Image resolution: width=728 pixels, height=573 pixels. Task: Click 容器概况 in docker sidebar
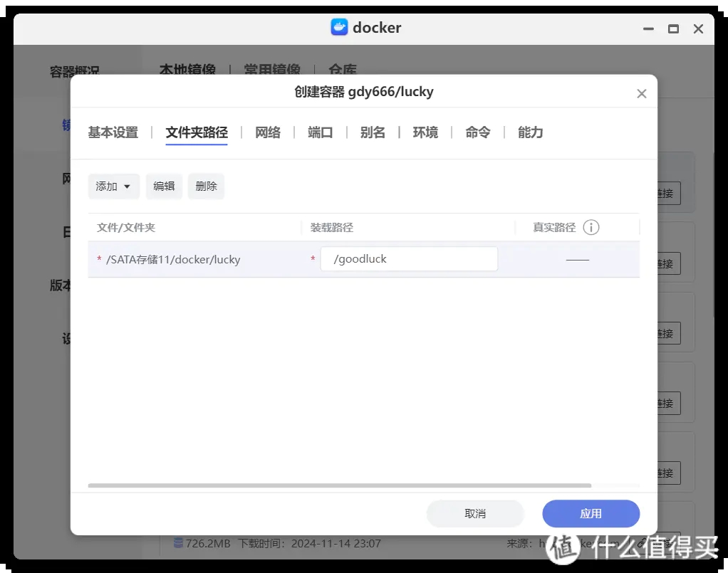74,70
